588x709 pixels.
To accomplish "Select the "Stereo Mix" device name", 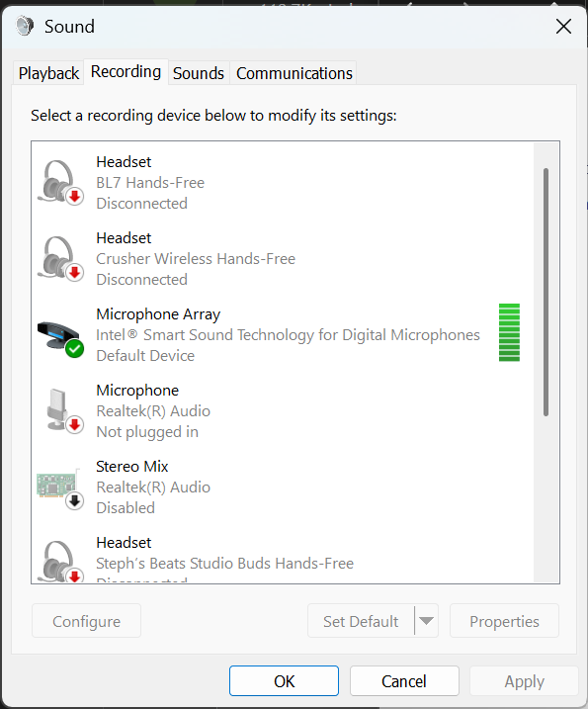I will pos(132,466).
